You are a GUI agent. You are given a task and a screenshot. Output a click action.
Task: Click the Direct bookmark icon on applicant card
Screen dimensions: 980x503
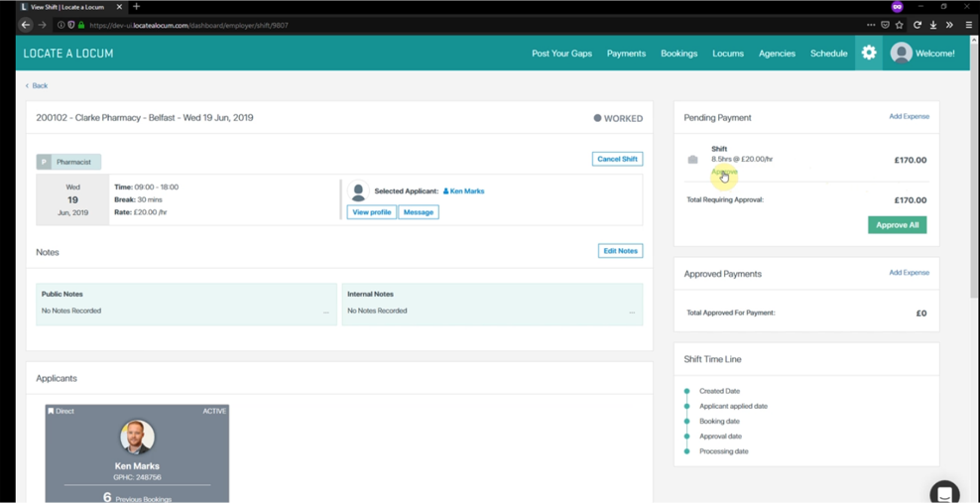tap(52, 411)
